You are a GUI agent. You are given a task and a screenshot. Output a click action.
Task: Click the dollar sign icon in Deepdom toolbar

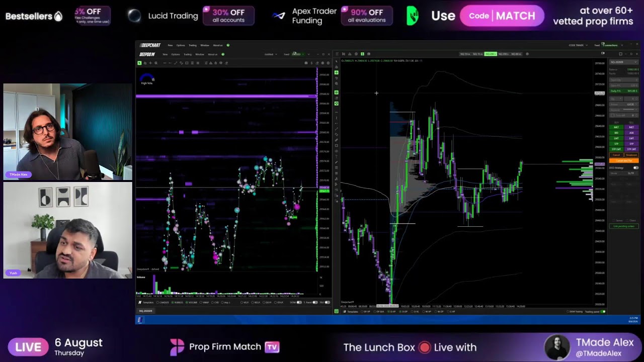click(x=311, y=63)
